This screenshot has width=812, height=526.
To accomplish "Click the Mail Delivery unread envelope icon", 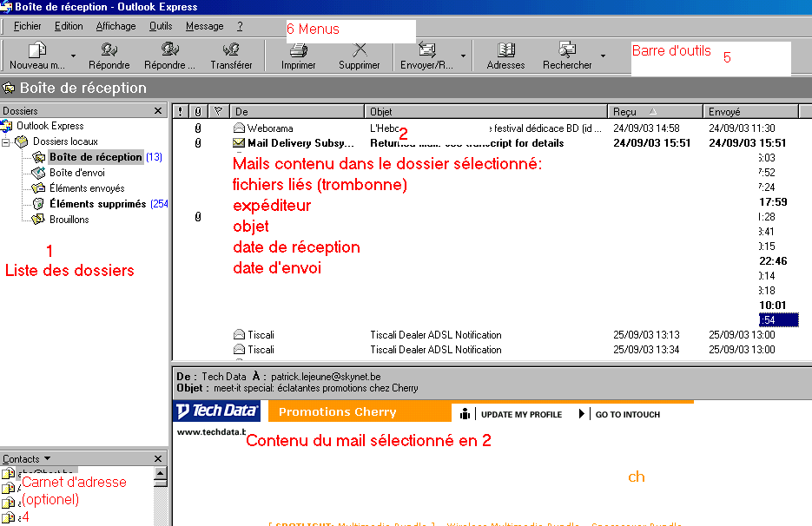I will pyautogui.click(x=239, y=143).
